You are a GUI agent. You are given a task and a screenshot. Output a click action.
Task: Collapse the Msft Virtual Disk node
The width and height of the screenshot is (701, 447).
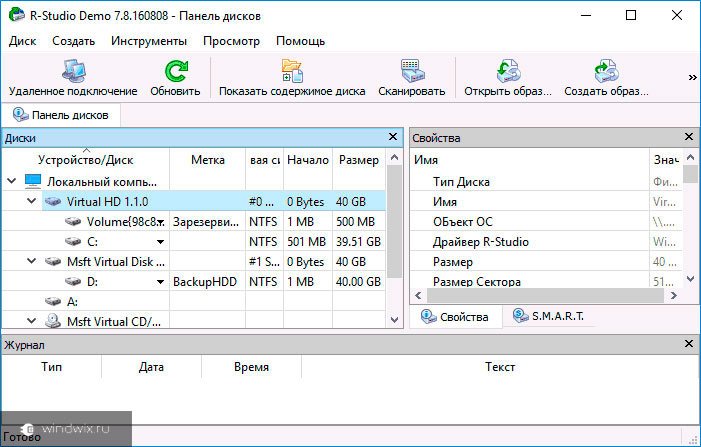pos(32,262)
